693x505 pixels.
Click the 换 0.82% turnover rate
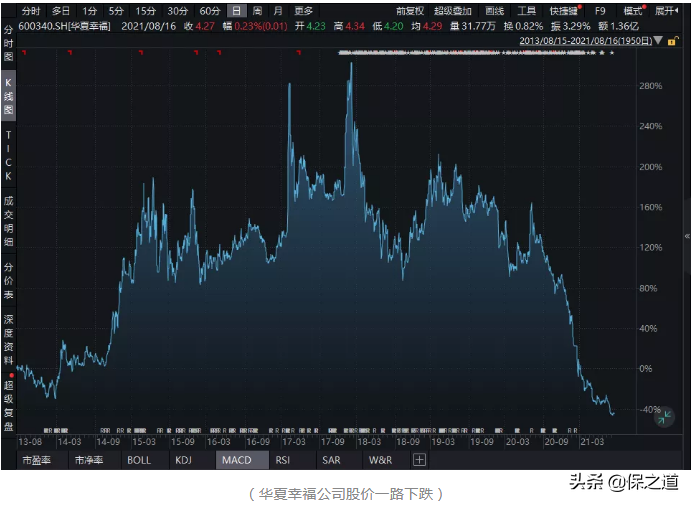click(523, 26)
